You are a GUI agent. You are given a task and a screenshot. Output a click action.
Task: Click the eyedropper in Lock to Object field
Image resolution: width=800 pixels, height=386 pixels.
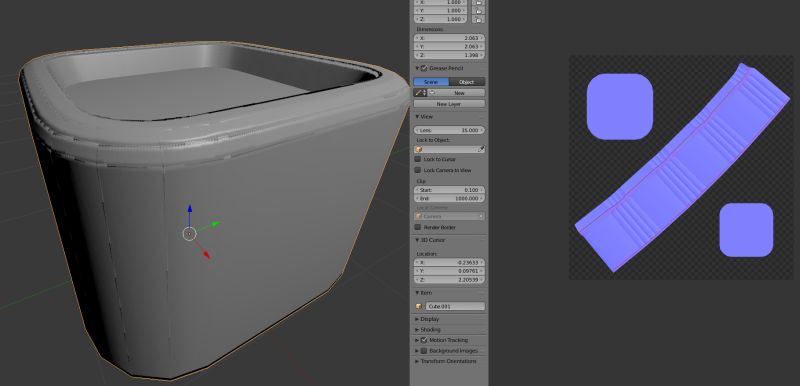pos(481,149)
